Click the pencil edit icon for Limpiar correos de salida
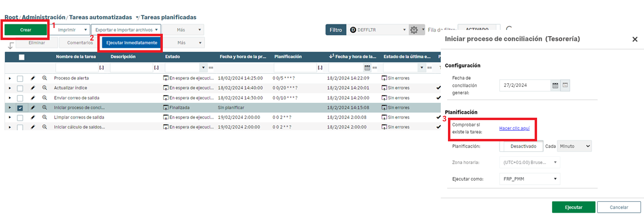Screen dimensions: 644x219 [33, 117]
